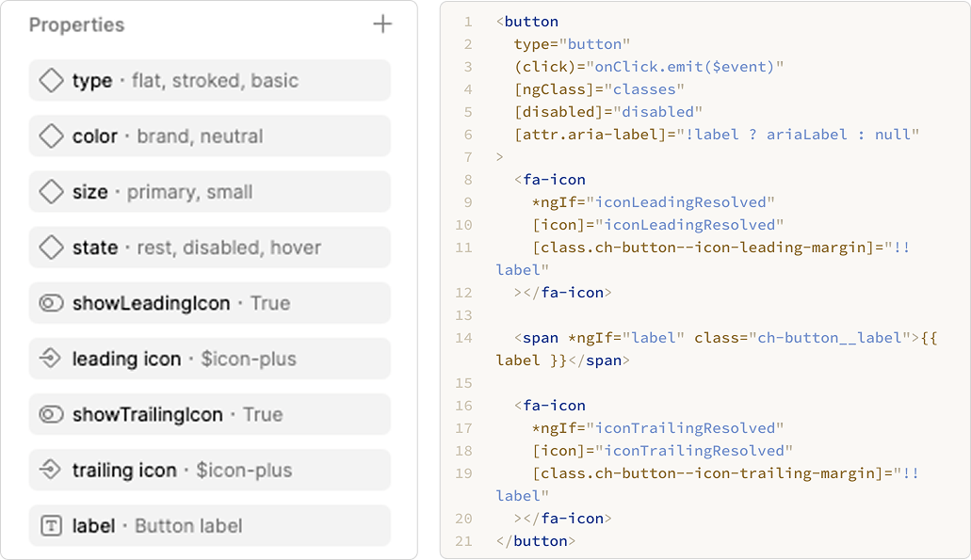Toggle the showLeadingIcon boolean icon
971x560 pixels.
coord(51,303)
